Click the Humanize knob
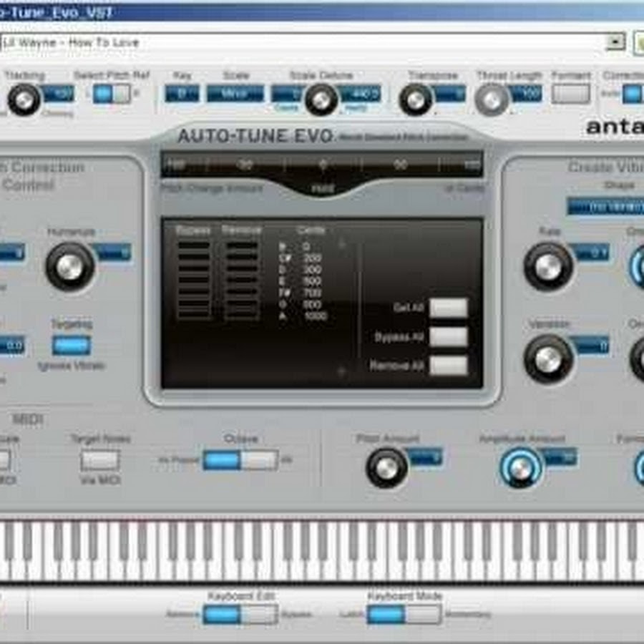 (x=69, y=266)
